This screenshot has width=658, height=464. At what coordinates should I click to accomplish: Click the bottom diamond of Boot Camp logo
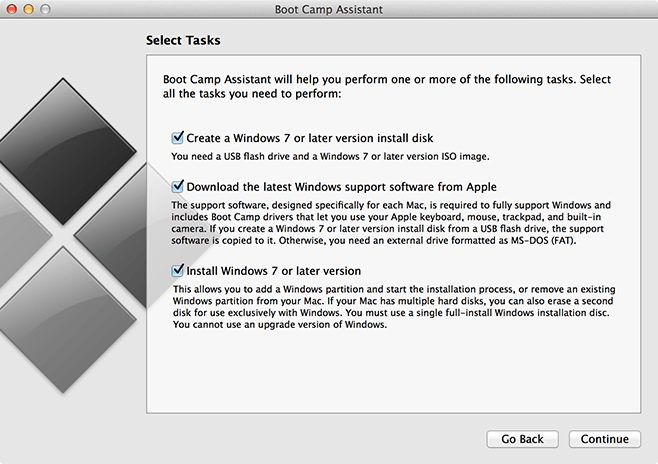click(x=63, y=320)
